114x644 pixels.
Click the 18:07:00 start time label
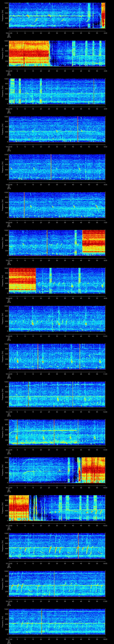coord(9,260)
